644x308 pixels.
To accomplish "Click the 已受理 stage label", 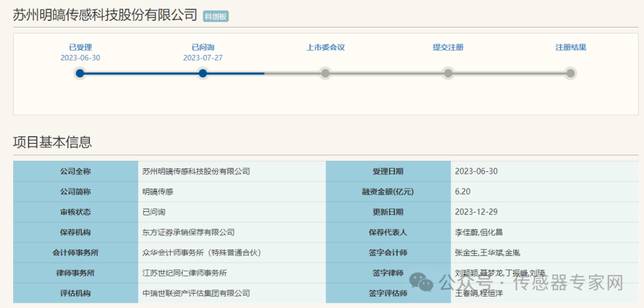I will [x=80, y=47].
